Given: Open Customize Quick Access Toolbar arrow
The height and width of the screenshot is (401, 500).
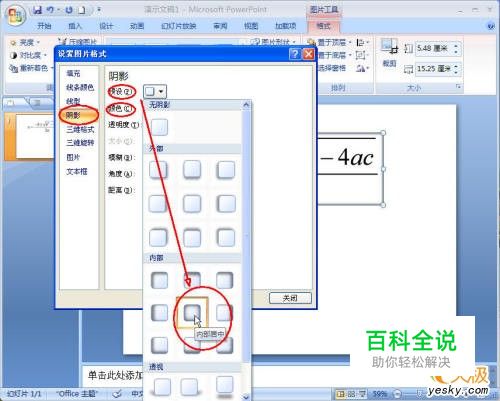Looking at the screenshot, I should coord(99,10).
